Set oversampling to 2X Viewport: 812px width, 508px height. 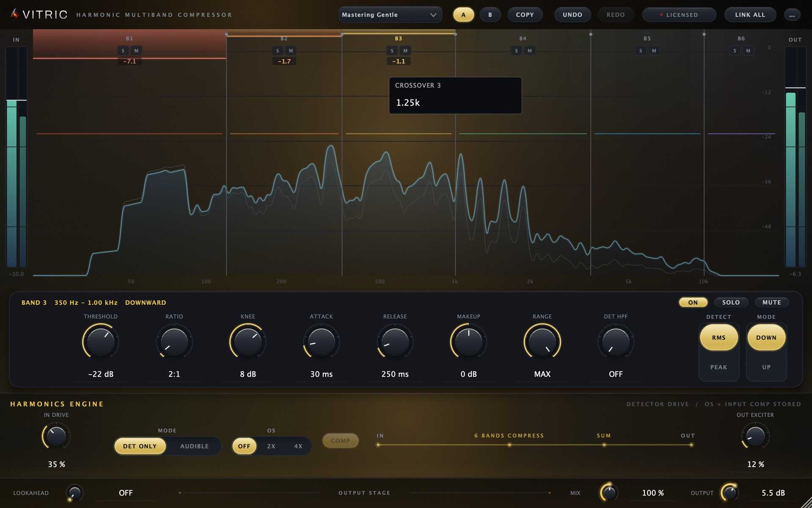(271, 446)
